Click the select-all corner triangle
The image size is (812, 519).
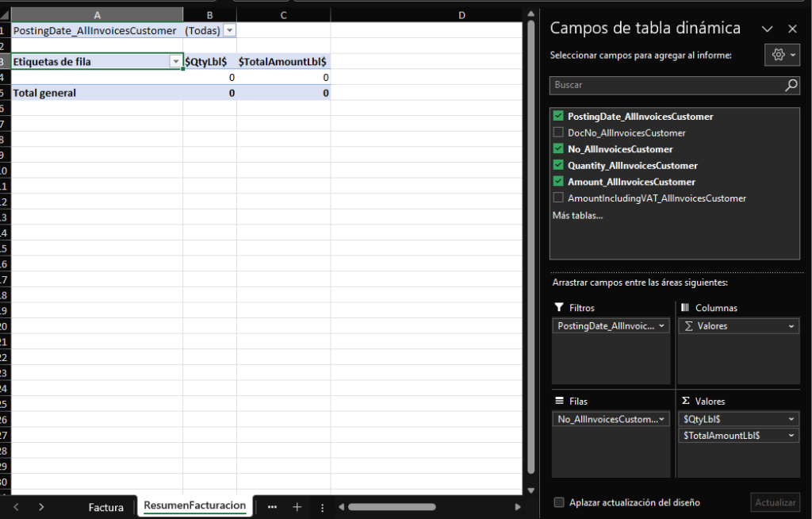5,14
